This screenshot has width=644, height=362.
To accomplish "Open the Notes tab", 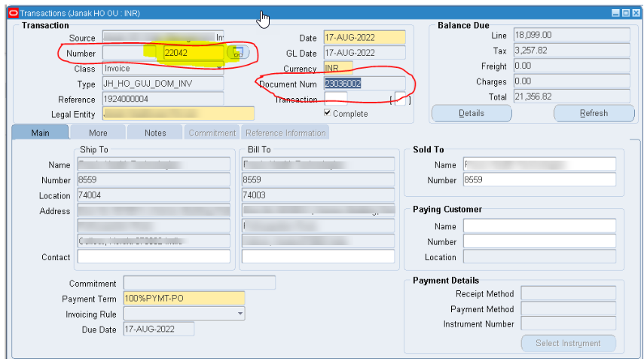I will (x=155, y=133).
